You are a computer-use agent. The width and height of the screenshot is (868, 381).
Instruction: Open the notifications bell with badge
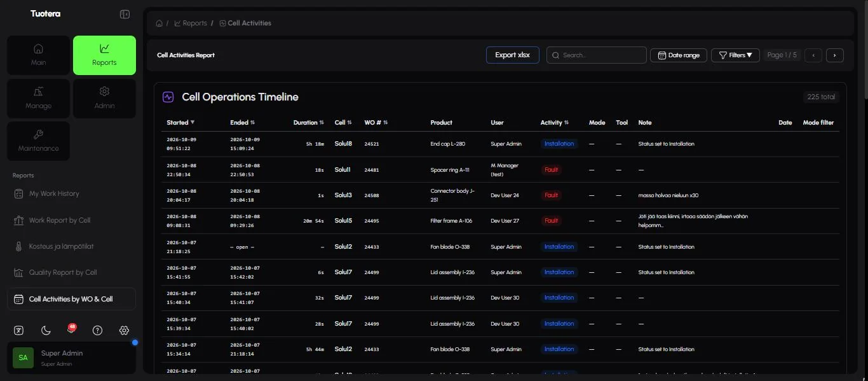tap(71, 329)
